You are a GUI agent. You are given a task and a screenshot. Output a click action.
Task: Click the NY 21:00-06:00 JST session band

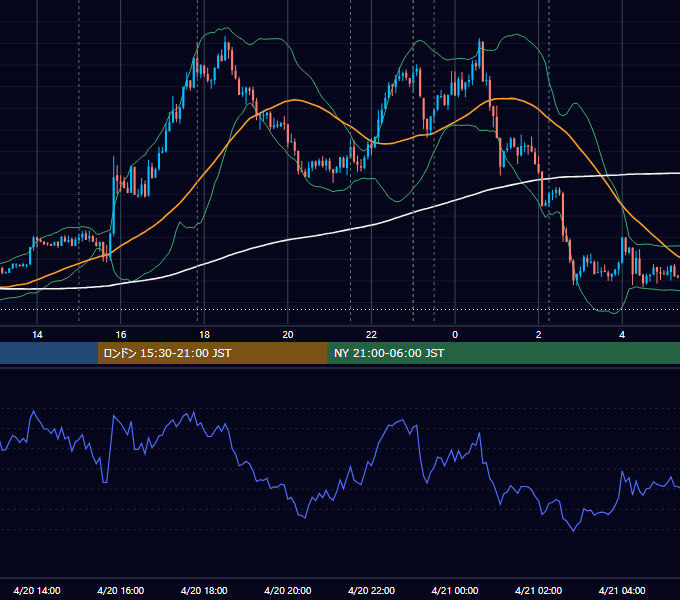tap(503, 353)
